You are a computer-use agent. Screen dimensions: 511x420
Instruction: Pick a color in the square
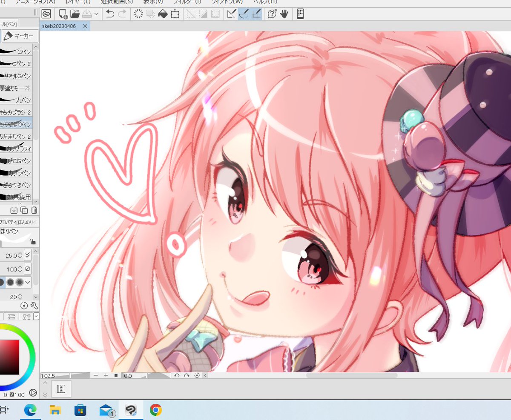[9, 357]
